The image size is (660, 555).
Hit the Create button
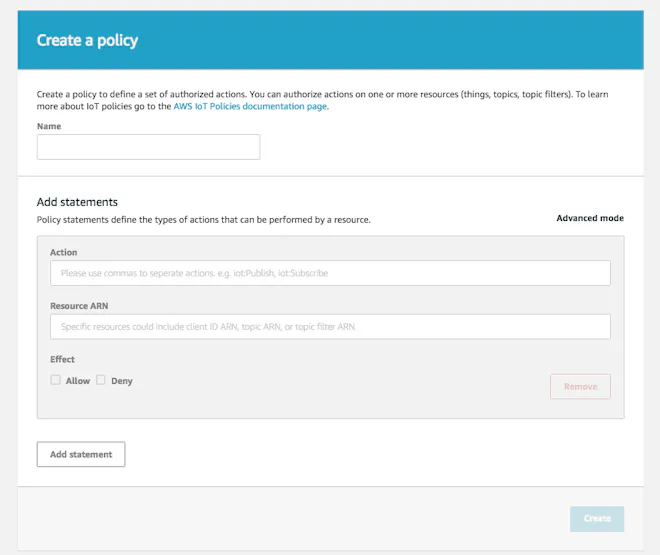(x=597, y=519)
